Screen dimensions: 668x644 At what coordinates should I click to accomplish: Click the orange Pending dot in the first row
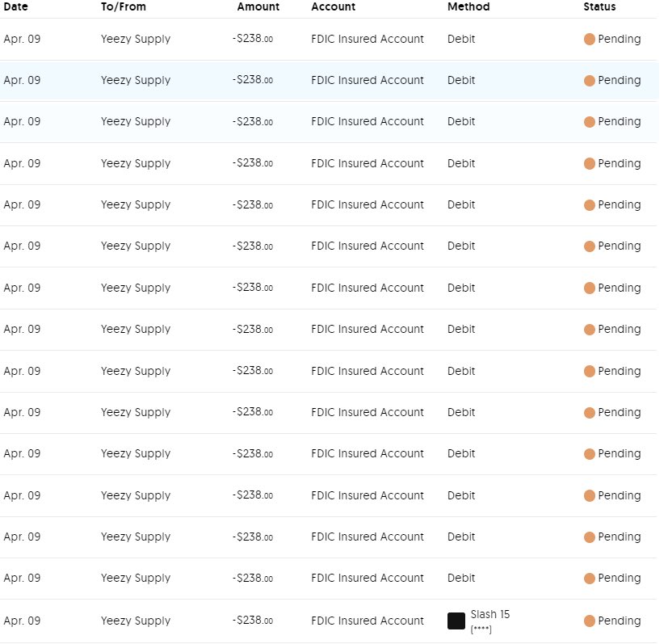(589, 40)
